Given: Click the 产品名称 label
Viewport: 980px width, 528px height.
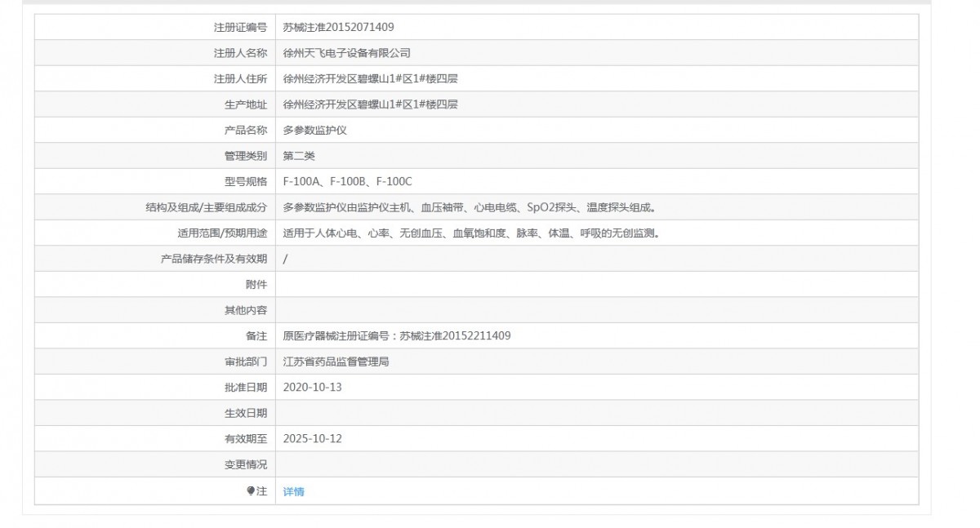Looking at the screenshot, I should [246, 130].
